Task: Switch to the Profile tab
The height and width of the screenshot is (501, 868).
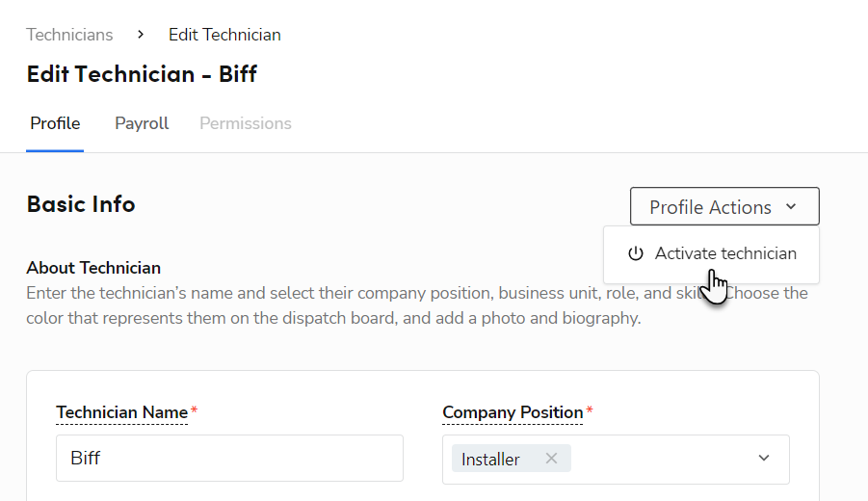Action: click(x=55, y=123)
